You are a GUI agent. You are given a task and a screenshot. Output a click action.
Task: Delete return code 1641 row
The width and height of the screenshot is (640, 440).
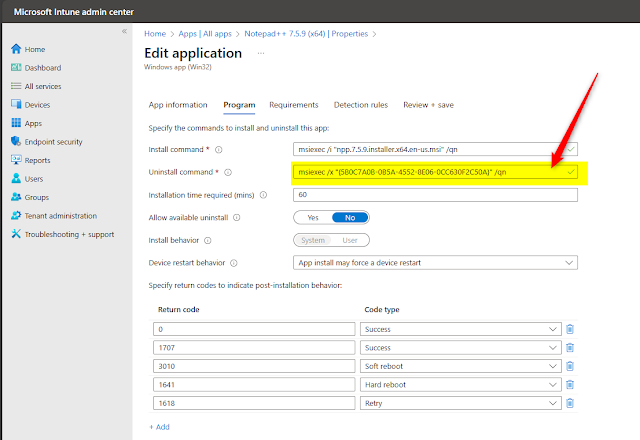click(570, 384)
